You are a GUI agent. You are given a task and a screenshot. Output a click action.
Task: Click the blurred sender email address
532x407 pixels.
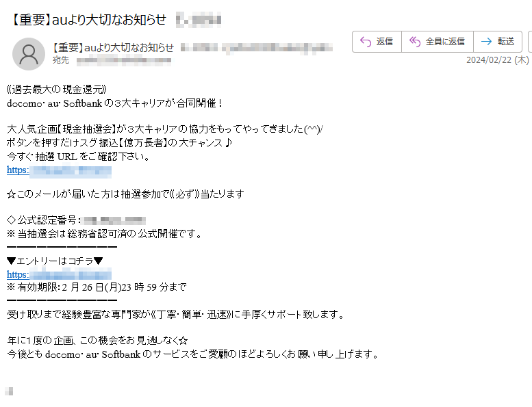click(x=257, y=48)
